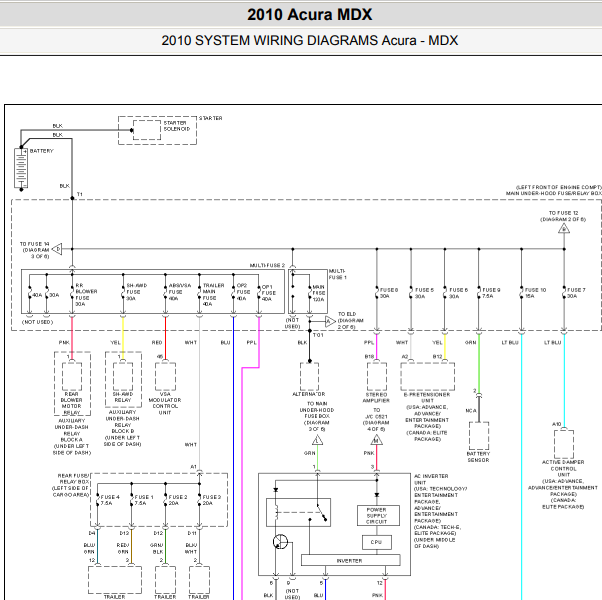The width and height of the screenshot is (602, 600).
Task: Click the TO J/C C521 reference text
Action: [376, 420]
